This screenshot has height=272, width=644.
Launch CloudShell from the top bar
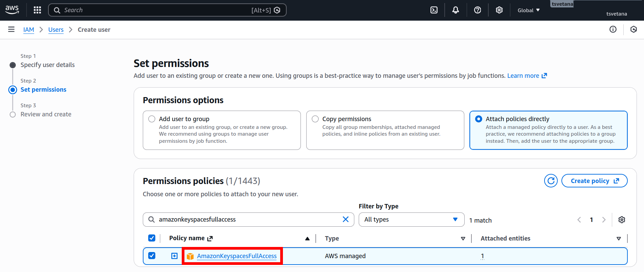click(434, 10)
